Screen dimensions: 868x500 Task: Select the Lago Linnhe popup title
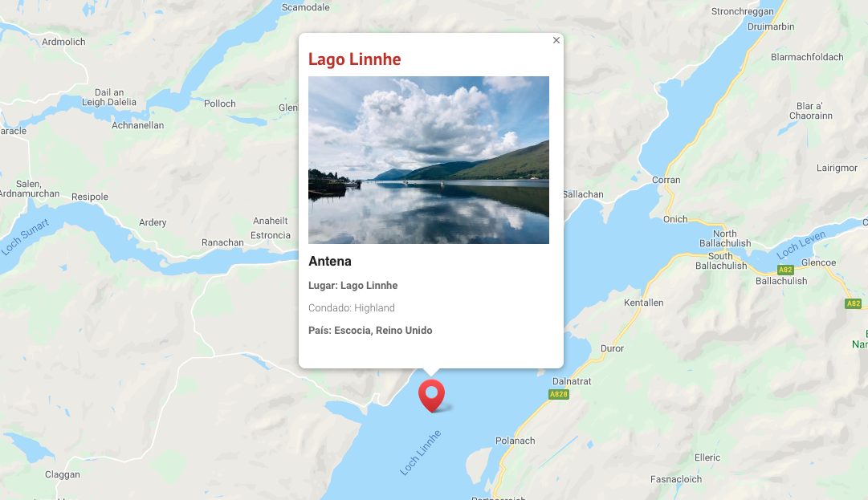coord(354,59)
